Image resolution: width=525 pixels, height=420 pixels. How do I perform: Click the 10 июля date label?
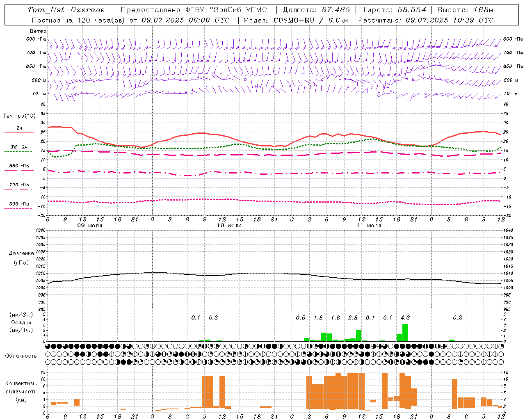pyautogui.click(x=229, y=226)
